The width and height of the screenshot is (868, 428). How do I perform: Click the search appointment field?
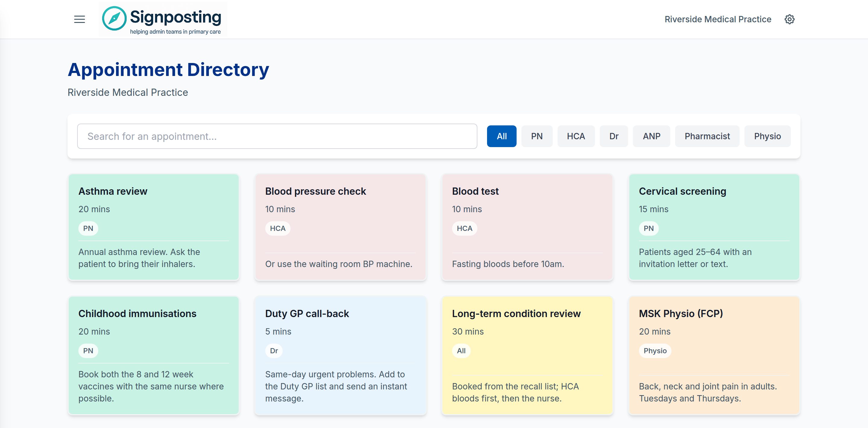(x=277, y=136)
